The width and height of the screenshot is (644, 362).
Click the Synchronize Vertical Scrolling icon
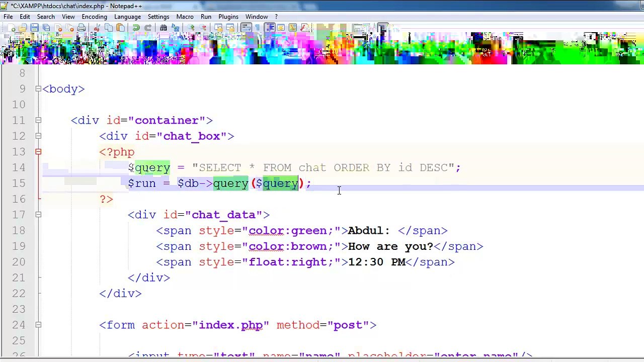coord(218,28)
